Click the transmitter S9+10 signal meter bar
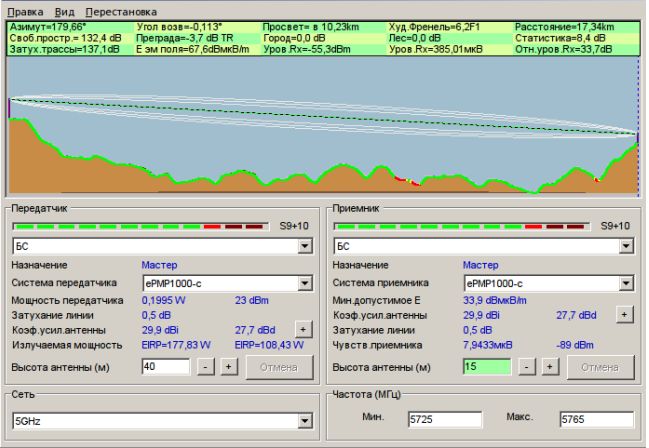The image size is (649, 448). 142,226
